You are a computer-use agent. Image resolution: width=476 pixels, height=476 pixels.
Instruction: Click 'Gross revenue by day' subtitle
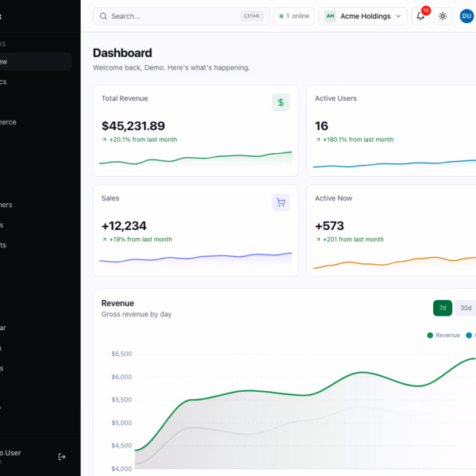coord(136,314)
